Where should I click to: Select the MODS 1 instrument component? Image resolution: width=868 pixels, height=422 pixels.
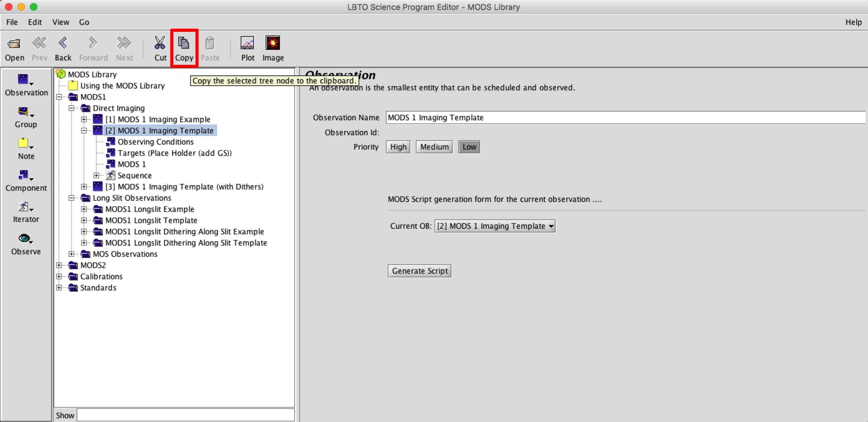click(132, 164)
